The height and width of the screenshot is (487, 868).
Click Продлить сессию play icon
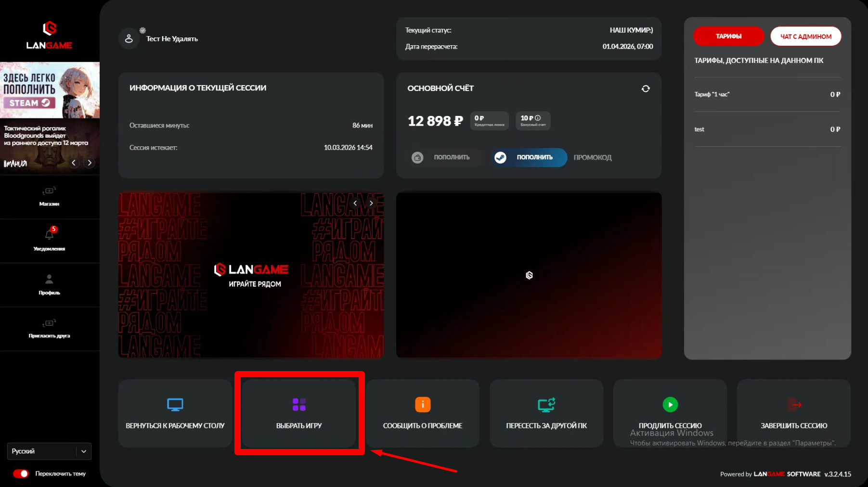pos(670,405)
